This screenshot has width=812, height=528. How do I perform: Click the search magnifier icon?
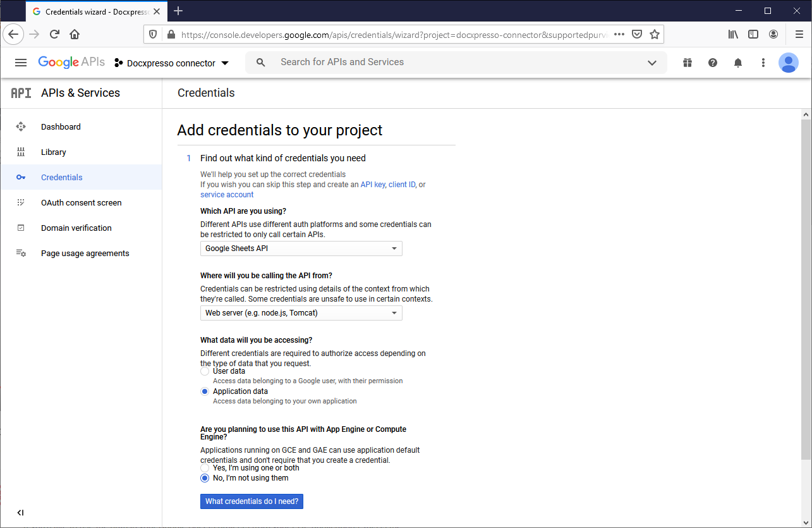(x=260, y=62)
